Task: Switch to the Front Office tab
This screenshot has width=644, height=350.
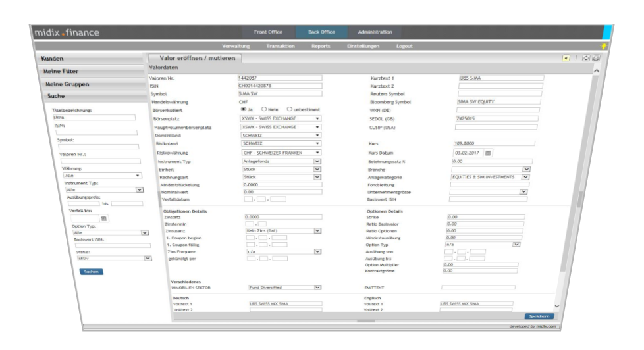Action: pyautogui.click(x=268, y=32)
